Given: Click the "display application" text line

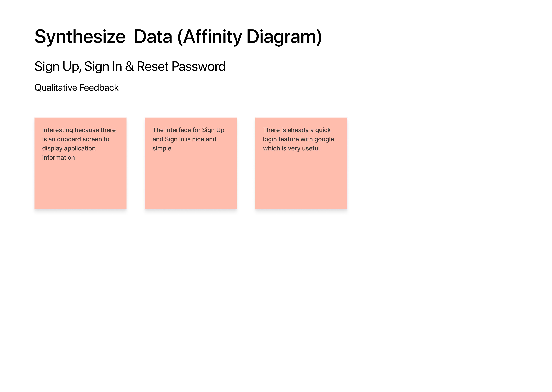Looking at the screenshot, I should pyautogui.click(x=69, y=148).
